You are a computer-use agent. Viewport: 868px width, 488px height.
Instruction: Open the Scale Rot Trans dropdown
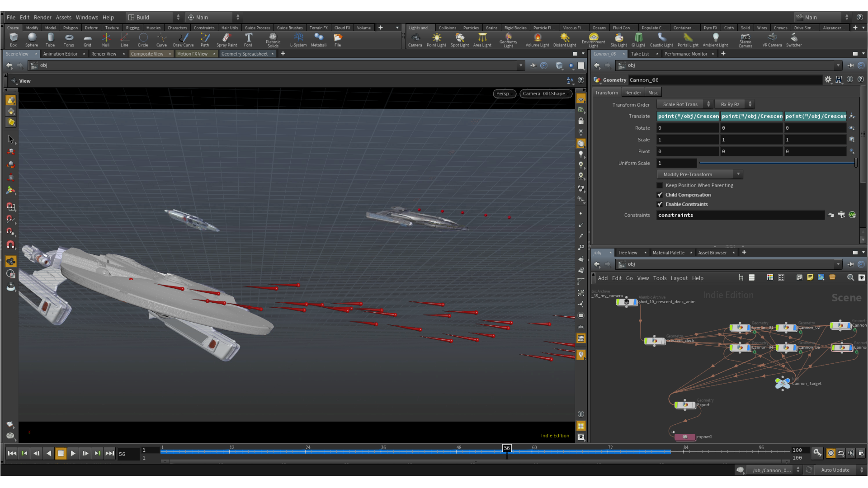[x=684, y=104]
